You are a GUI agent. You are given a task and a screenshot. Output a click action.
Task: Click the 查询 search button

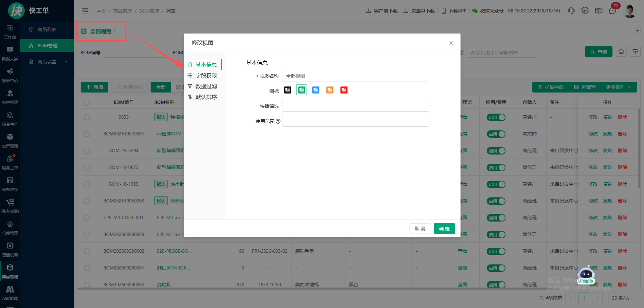(x=599, y=52)
